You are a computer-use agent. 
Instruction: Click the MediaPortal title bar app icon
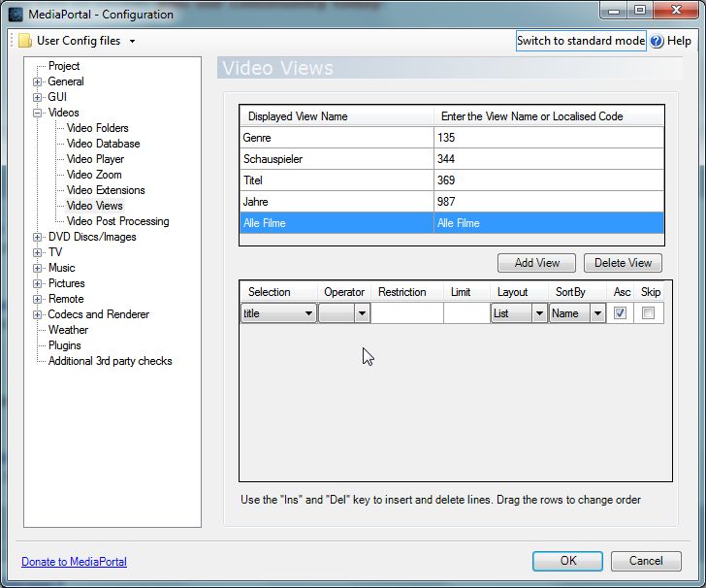pyautogui.click(x=15, y=14)
